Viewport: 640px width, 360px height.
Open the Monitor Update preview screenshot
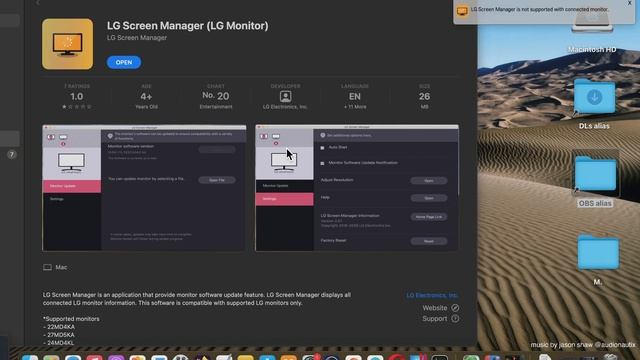click(144, 188)
